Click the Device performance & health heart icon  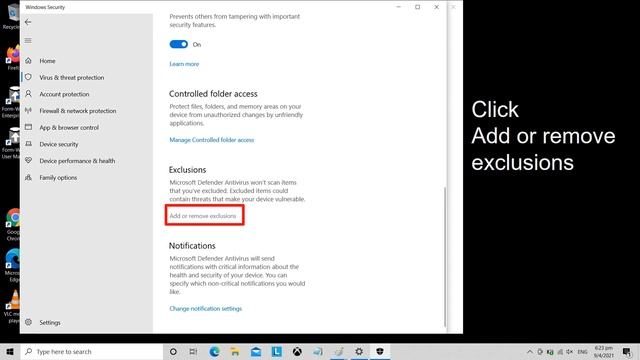pyautogui.click(x=28, y=160)
